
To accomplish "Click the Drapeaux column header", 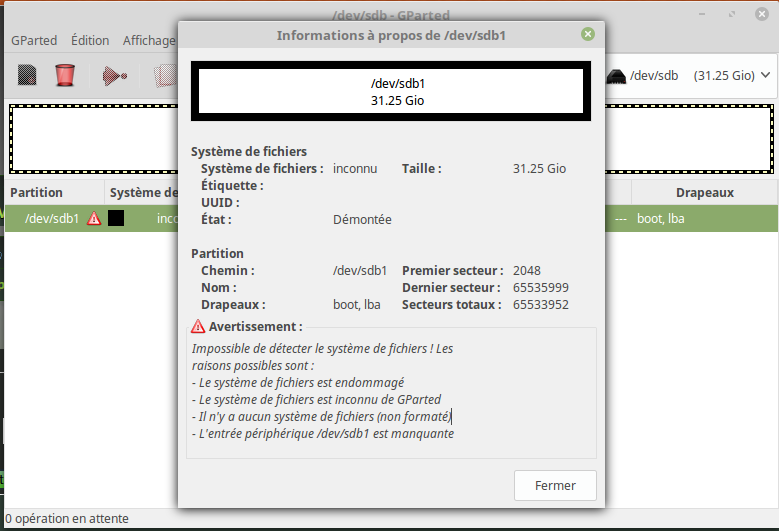I will tap(704, 192).
